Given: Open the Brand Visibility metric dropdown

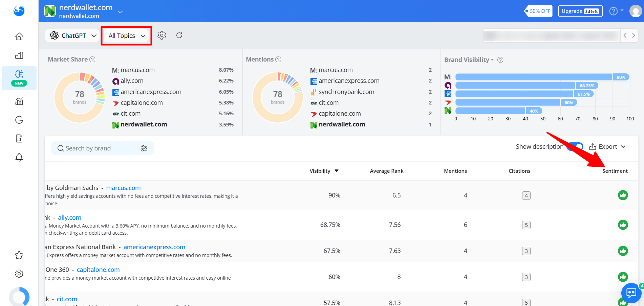Looking at the screenshot, I should click(469, 60).
